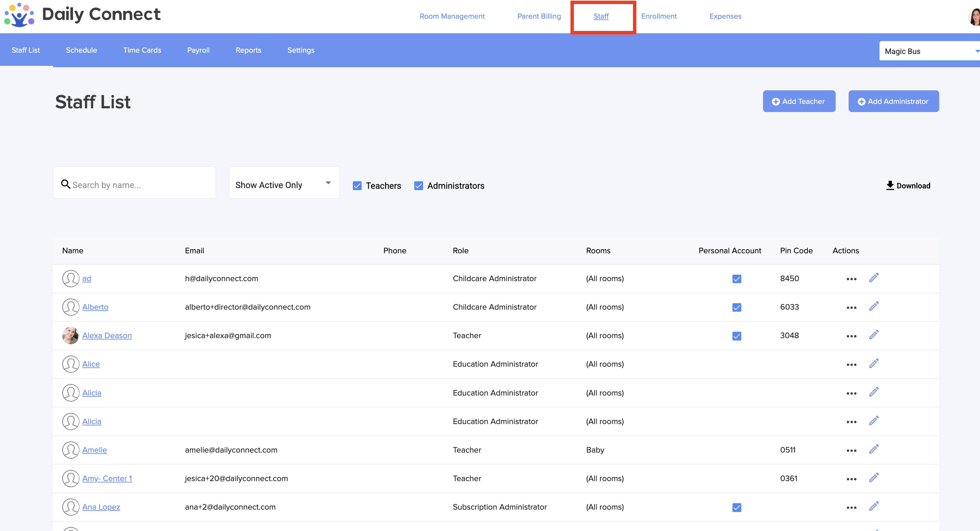Open three-dots actions menu for Alexa Deason
Viewport: 980px width, 531px height.
(x=851, y=336)
